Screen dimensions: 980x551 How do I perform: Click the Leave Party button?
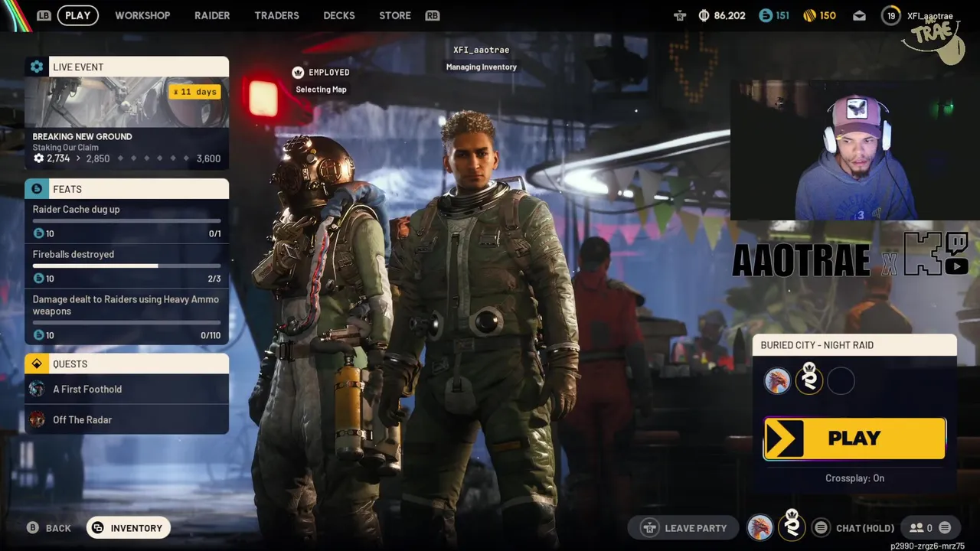(684, 527)
